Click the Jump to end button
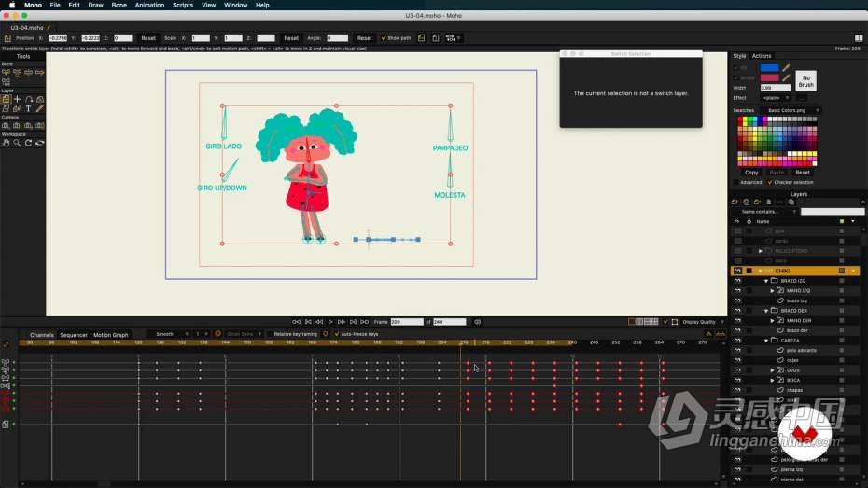The width and height of the screenshot is (868, 488). (364, 322)
